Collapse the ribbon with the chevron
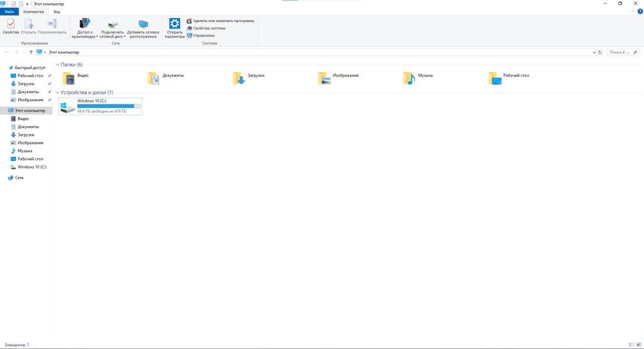 click(x=632, y=12)
